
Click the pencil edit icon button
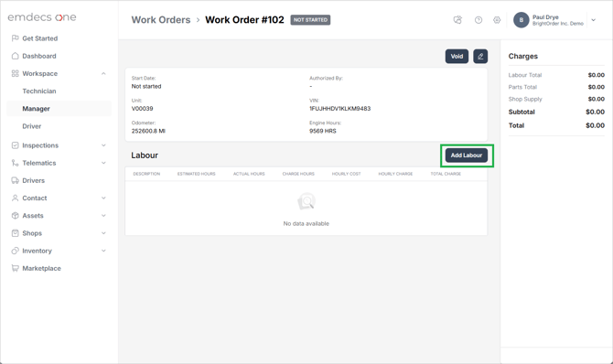coord(480,57)
